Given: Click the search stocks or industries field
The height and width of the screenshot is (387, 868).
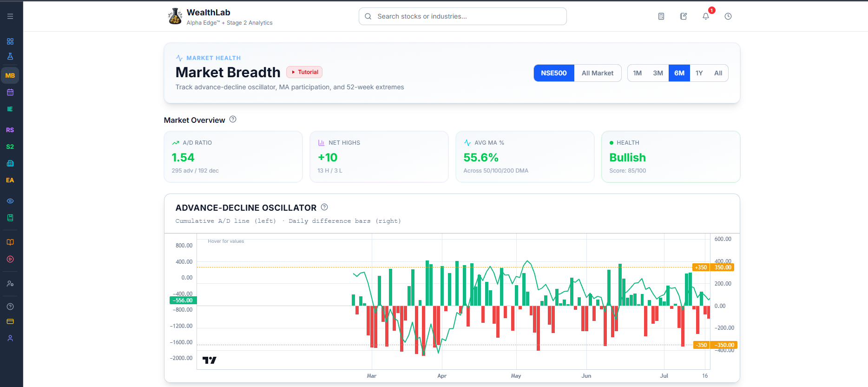Looking at the screenshot, I should click(463, 16).
